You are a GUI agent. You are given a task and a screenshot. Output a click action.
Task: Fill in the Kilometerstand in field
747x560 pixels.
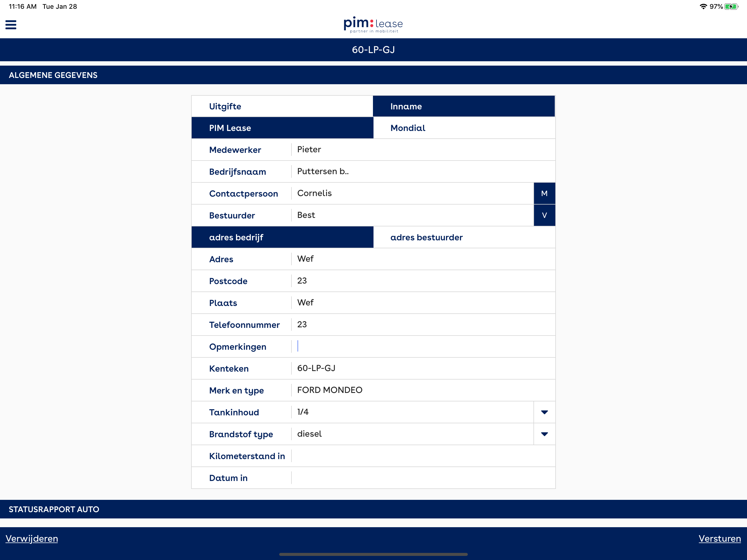[x=423, y=456]
